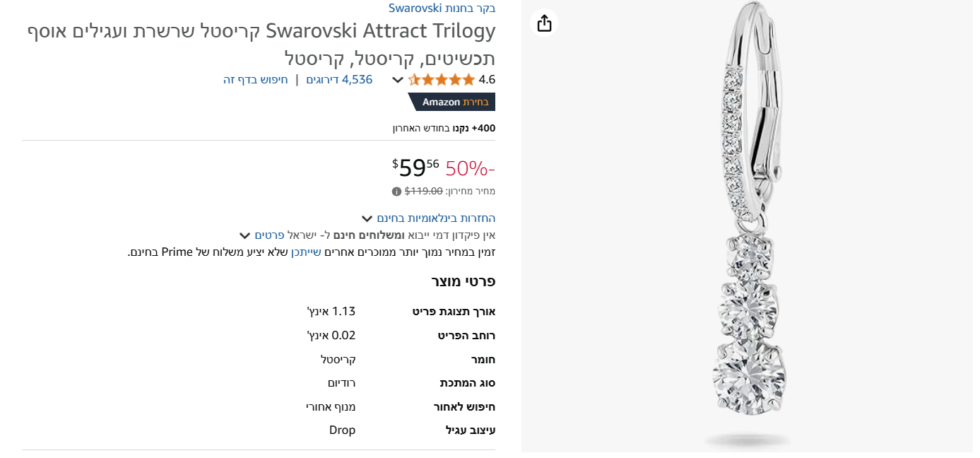The height and width of the screenshot is (458, 980).
Task: Click the red -50% discount label
Action: coord(470,168)
